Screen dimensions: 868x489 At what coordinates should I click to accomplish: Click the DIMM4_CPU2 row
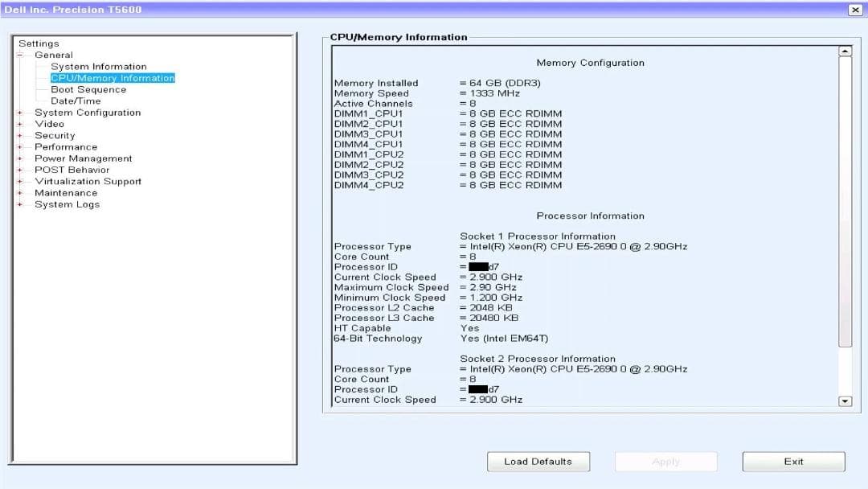[448, 185]
